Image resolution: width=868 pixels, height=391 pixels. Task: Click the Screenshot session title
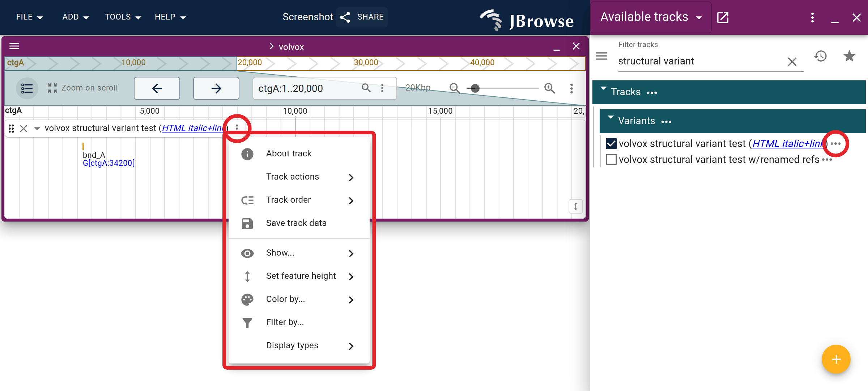click(x=308, y=17)
